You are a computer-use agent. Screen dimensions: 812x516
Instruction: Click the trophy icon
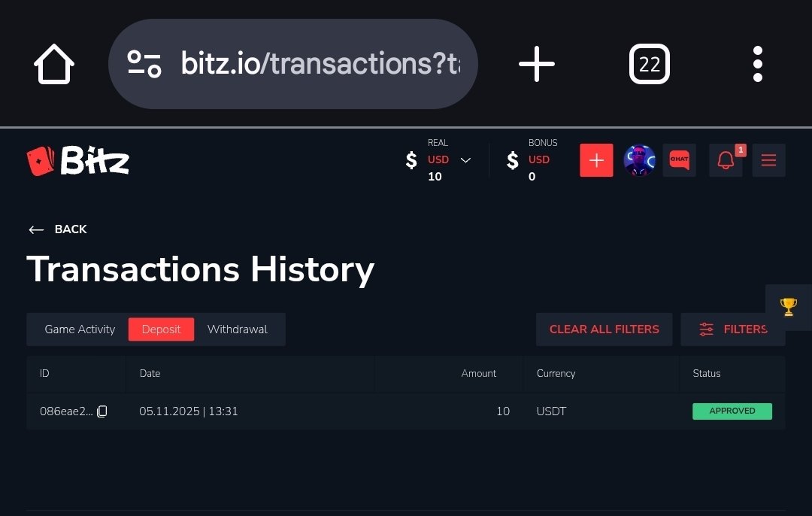788,307
